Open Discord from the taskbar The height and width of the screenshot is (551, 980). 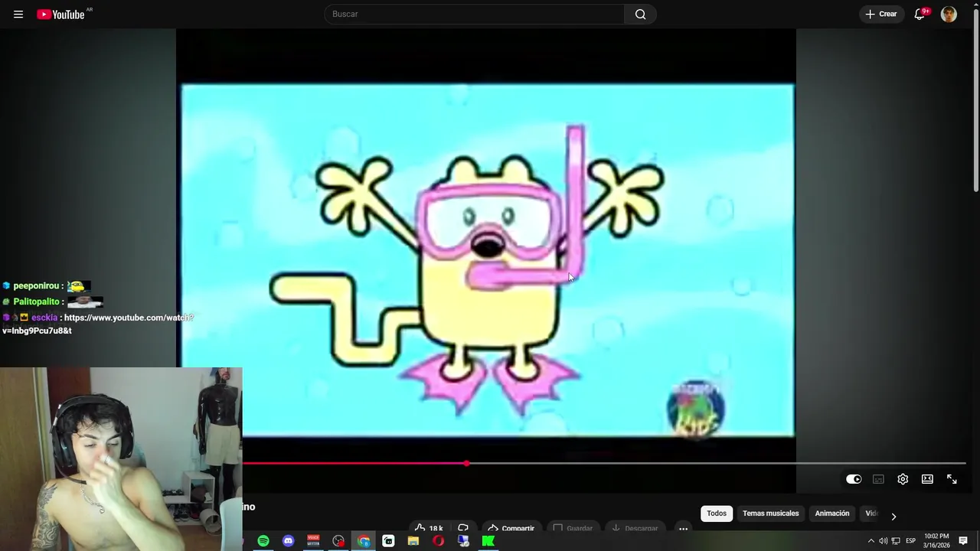click(288, 541)
